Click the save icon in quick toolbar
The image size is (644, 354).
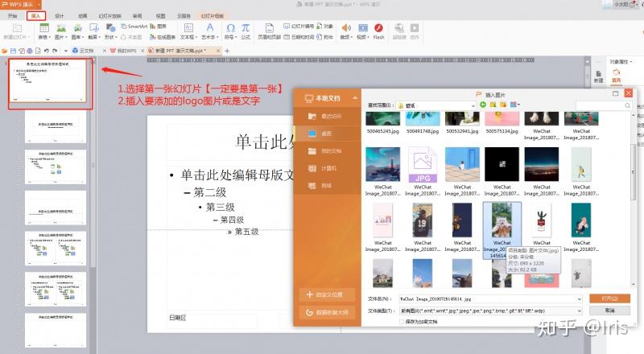(x=13, y=51)
